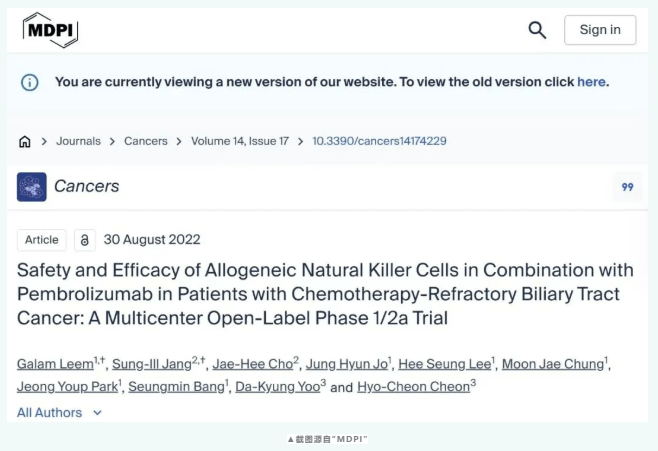Screen dimensions: 658x451
Task: Click the open access lock icon
Action: pyautogui.click(x=85, y=240)
